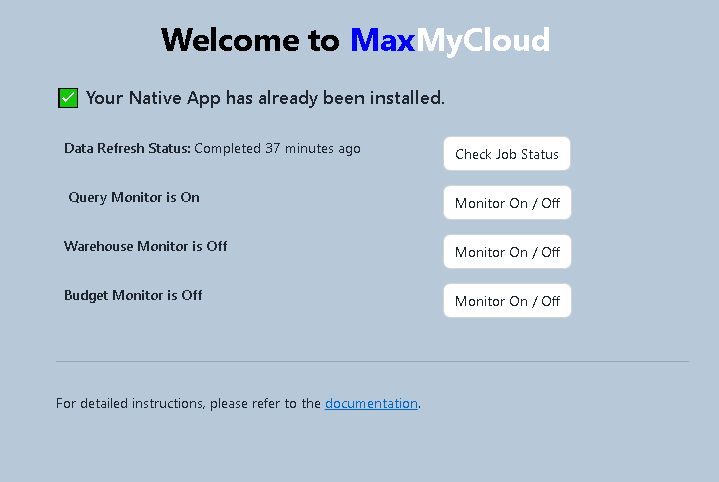Click 'Your Native App has already been installed.' text
719x482 pixels.
click(x=265, y=98)
